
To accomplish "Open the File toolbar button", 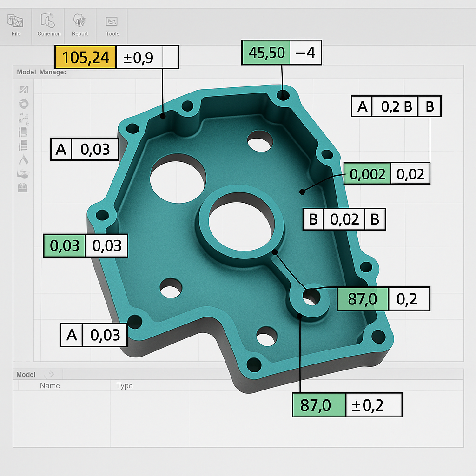I will (x=15, y=26).
